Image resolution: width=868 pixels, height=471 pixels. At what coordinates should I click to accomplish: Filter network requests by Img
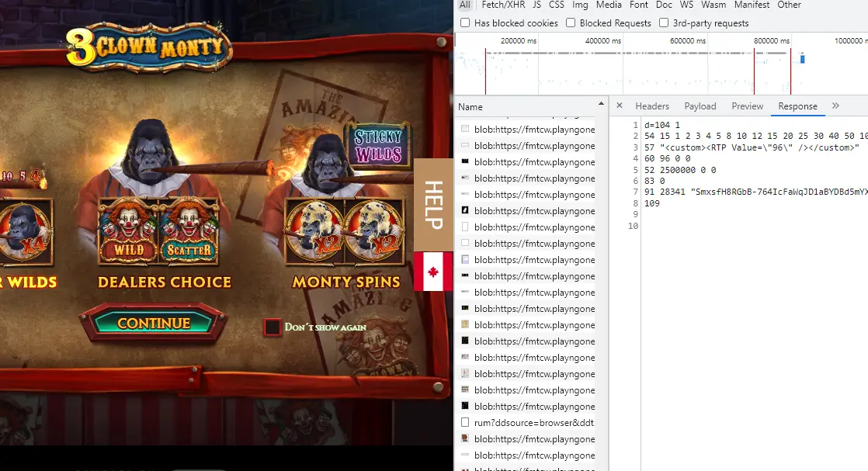[580, 5]
